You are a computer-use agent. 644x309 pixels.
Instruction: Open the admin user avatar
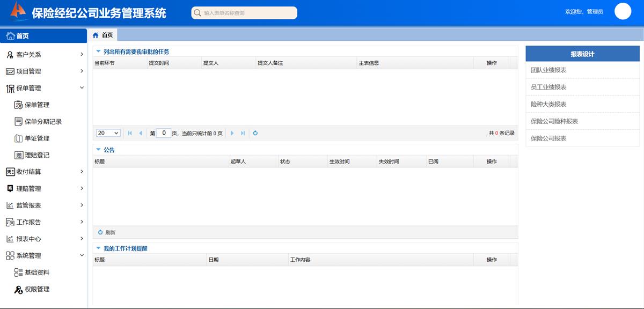623,11
